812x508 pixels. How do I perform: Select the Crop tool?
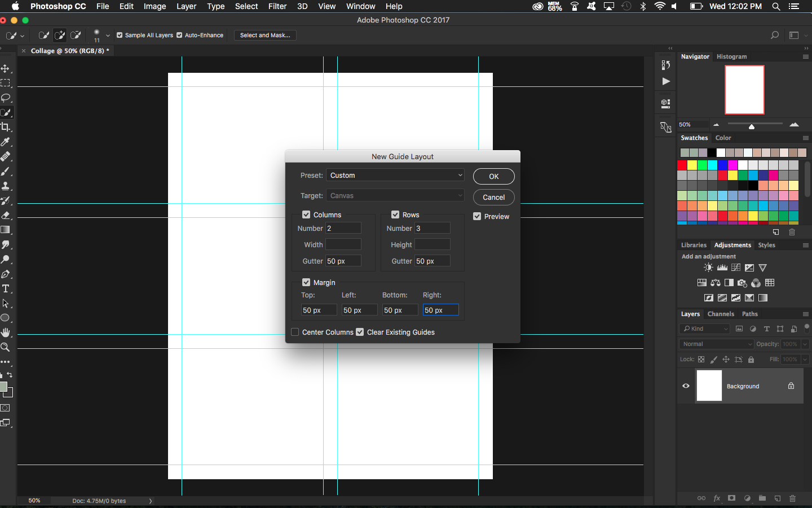[6, 127]
